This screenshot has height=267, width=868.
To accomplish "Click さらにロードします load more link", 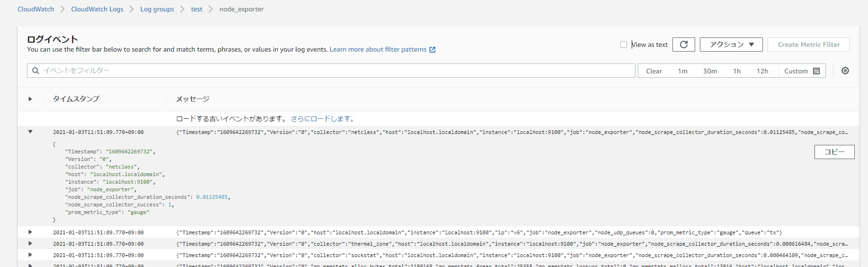I will (322, 119).
